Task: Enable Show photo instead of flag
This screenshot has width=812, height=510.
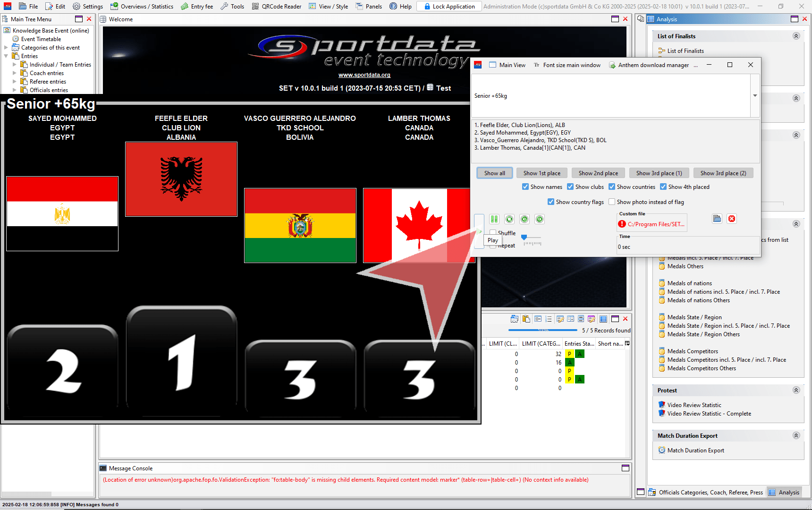Action: [612, 202]
